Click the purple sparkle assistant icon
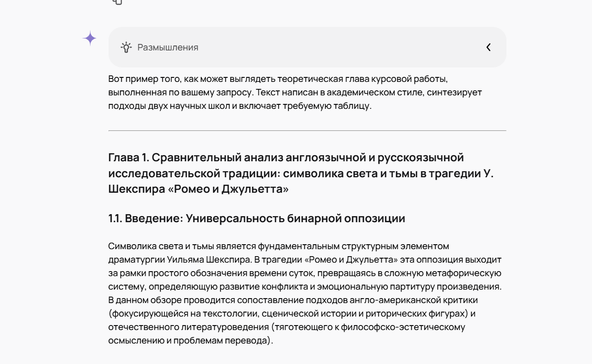This screenshot has width=592, height=364. pyautogui.click(x=90, y=38)
